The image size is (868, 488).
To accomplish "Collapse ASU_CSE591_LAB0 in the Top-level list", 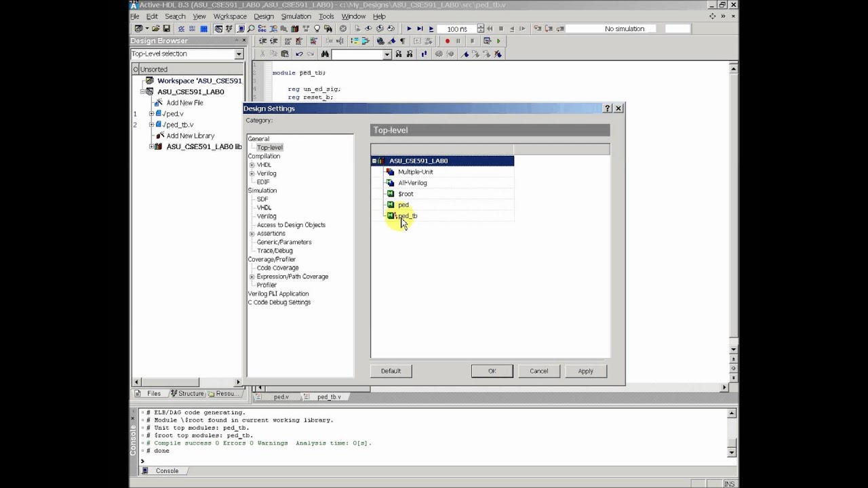I will (x=374, y=161).
